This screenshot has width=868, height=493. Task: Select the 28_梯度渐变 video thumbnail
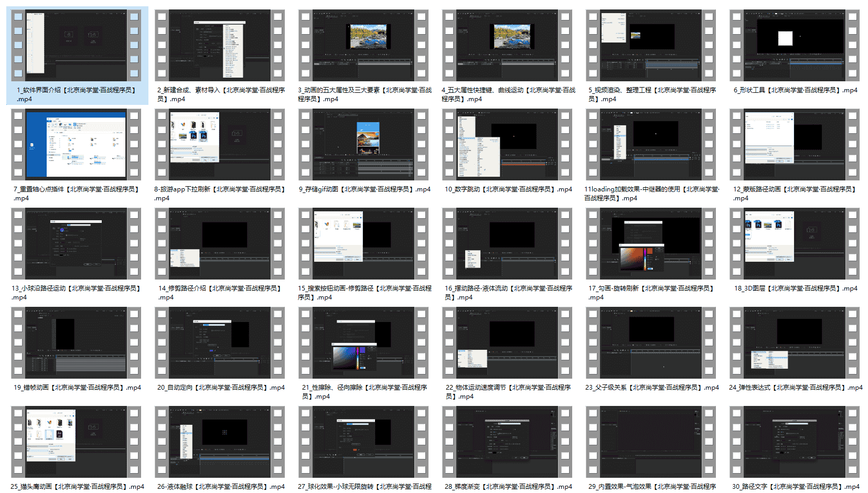507,442
